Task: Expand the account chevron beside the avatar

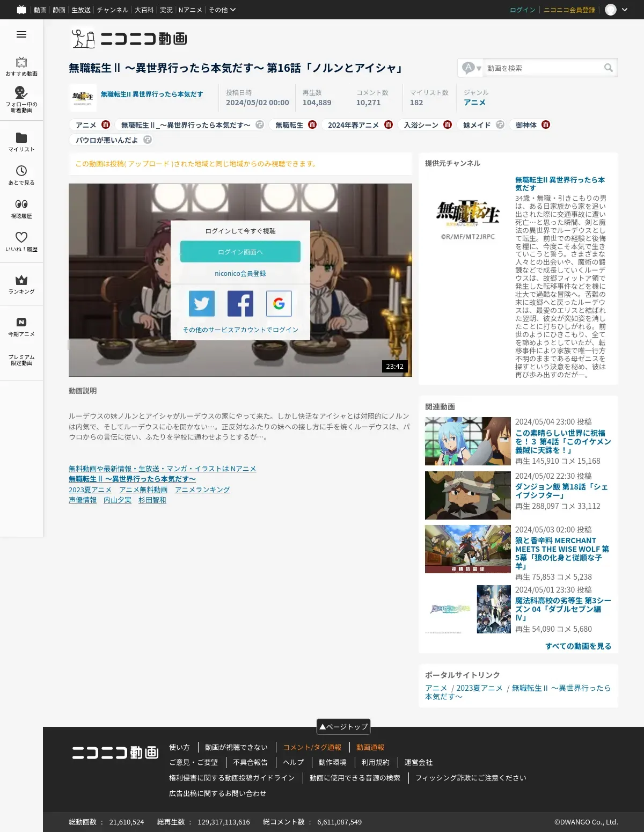Action: pos(625,10)
